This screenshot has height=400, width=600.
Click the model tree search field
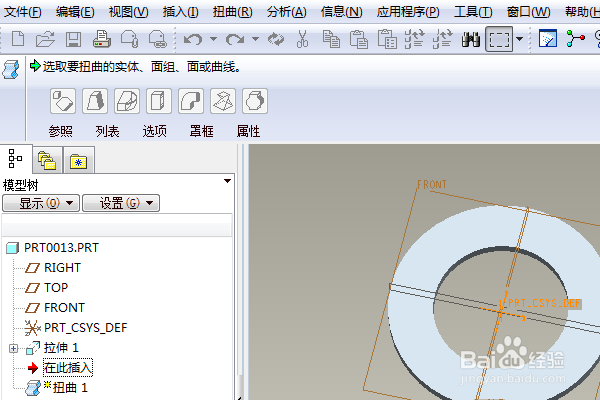(117, 229)
